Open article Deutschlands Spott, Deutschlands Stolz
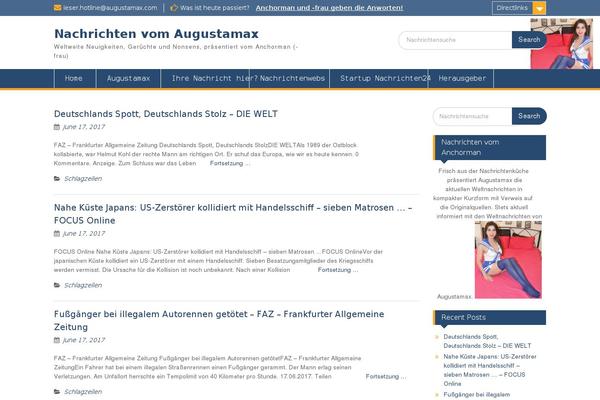Screen dimensions: 600x400 point(166,114)
